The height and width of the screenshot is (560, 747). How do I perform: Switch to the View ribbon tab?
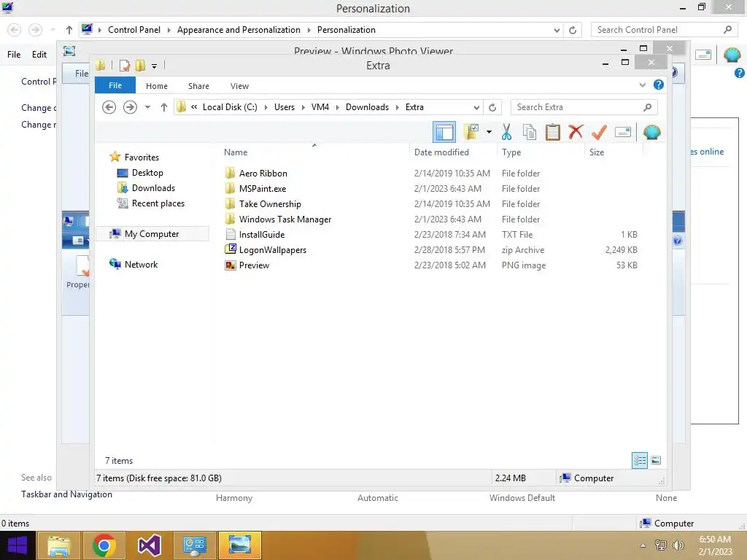point(239,86)
